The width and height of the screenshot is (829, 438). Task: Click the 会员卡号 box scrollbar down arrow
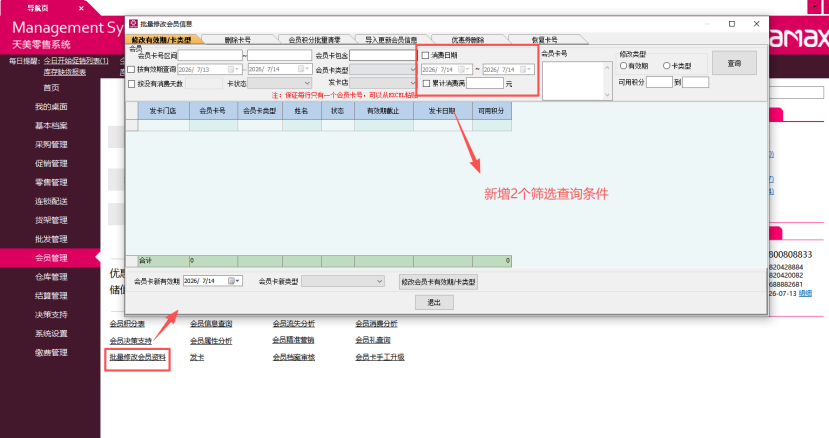point(607,95)
